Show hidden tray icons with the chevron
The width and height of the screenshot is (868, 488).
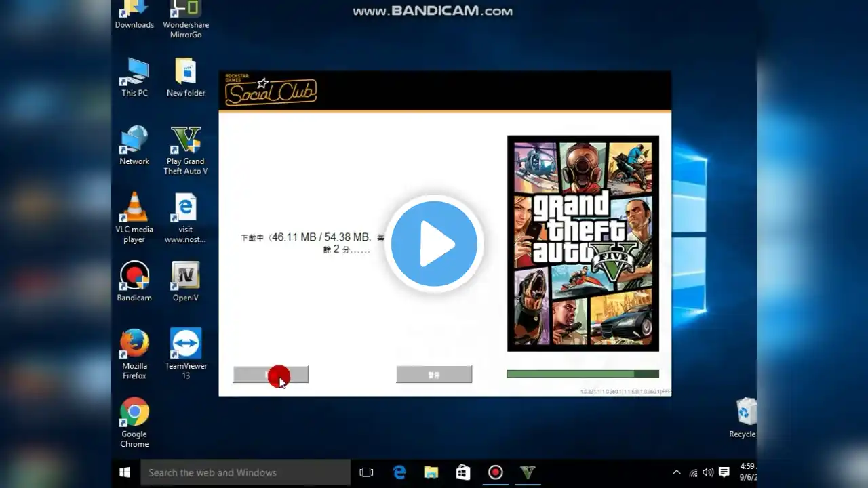pyautogui.click(x=676, y=472)
